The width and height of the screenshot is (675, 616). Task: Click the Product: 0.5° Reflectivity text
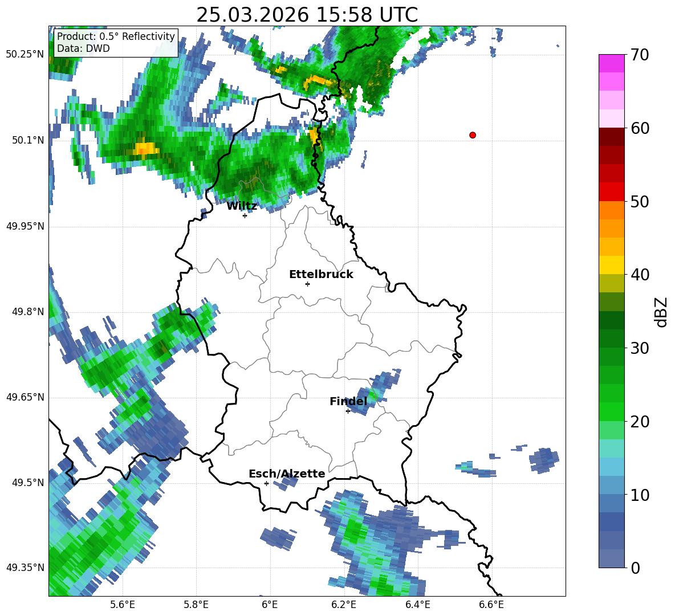click(x=116, y=36)
